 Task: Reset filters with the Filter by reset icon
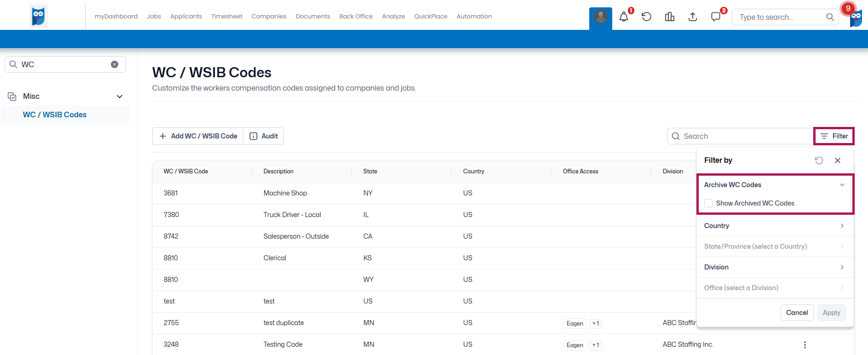tap(819, 160)
